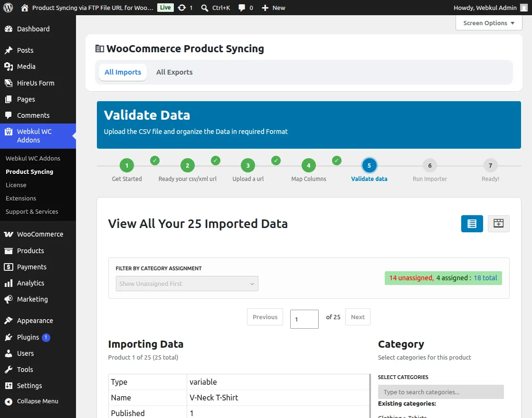Open the WordPress logo menu
This screenshot has height=418, width=532.
[8, 8]
